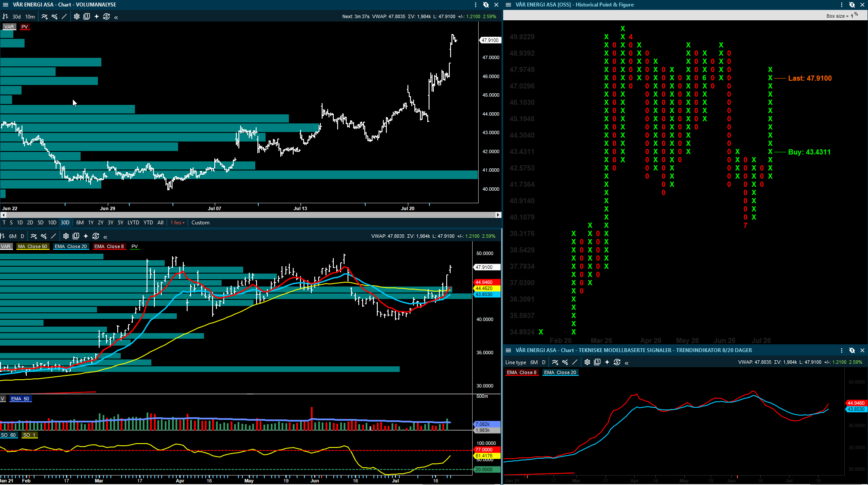Image resolution: width=868 pixels, height=485 pixels.
Task: Collapse the TRENDINDIKATOR toolbar with double chevron
Action: pos(627,363)
